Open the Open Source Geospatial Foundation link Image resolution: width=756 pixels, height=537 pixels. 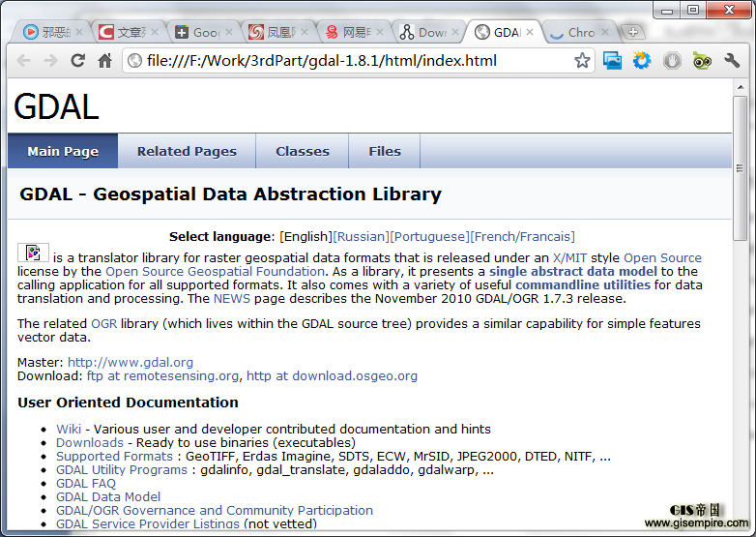[x=215, y=272]
